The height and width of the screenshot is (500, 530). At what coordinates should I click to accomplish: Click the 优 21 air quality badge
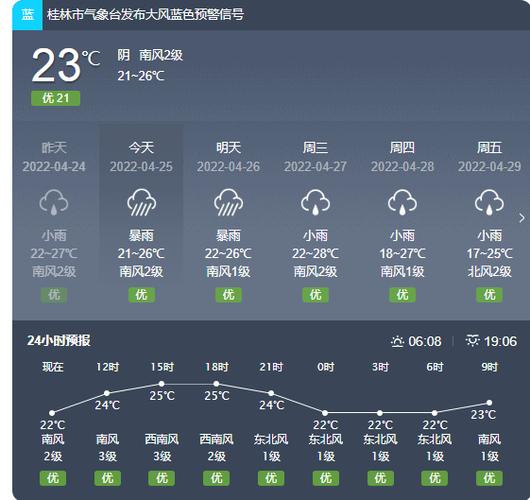pos(56,98)
